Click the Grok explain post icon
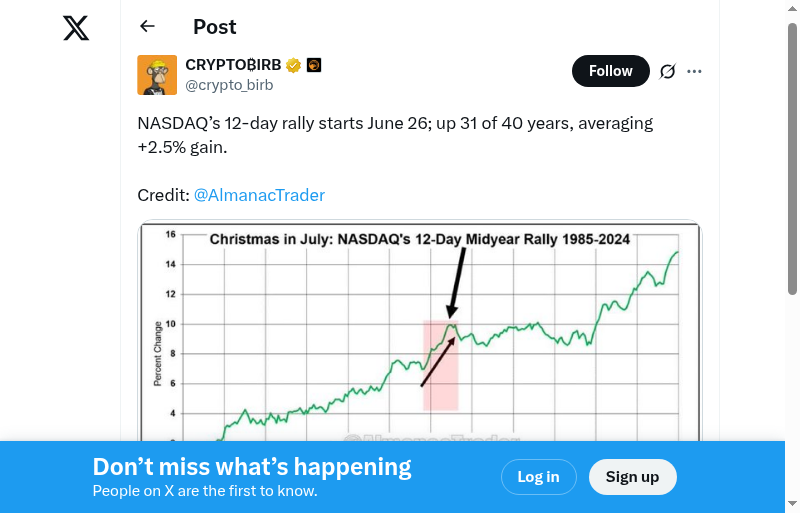Image resolution: width=800 pixels, height=513 pixels. click(667, 71)
